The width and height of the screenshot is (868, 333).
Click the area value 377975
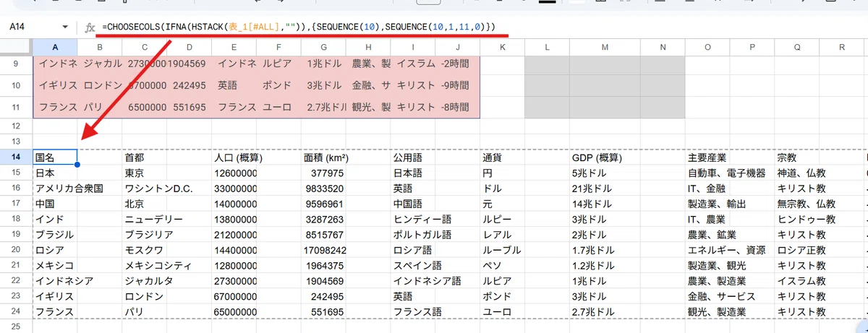(x=323, y=173)
